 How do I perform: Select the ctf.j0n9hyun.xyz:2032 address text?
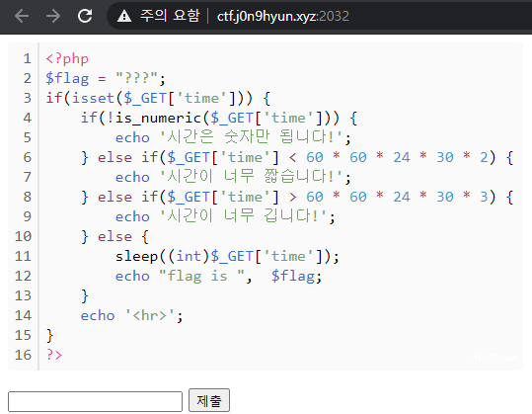tap(283, 16)
